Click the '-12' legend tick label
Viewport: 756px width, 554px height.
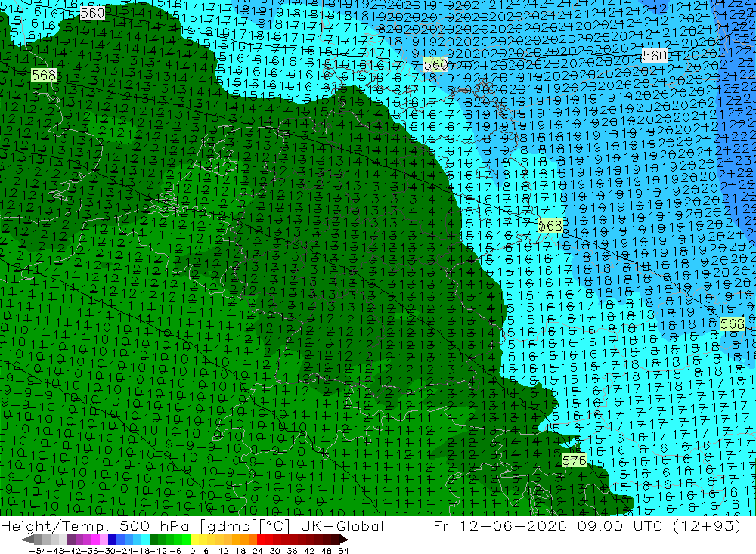pos(158,551)
